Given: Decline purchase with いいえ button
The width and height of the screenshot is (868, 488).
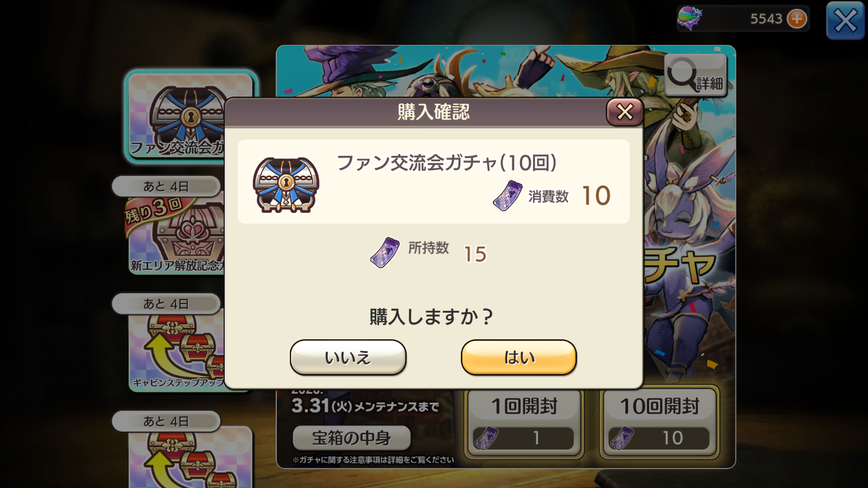Looking at the screenshot, I should click(348, 357).
